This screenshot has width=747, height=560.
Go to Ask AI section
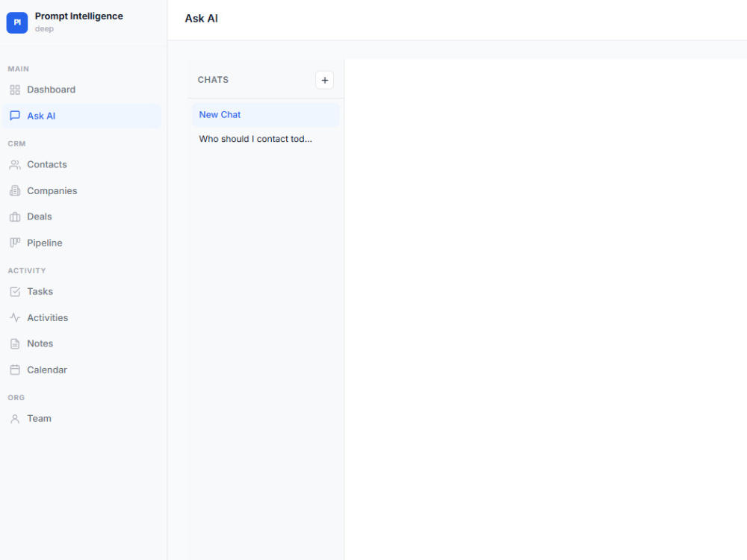click(x=81, y=116)
